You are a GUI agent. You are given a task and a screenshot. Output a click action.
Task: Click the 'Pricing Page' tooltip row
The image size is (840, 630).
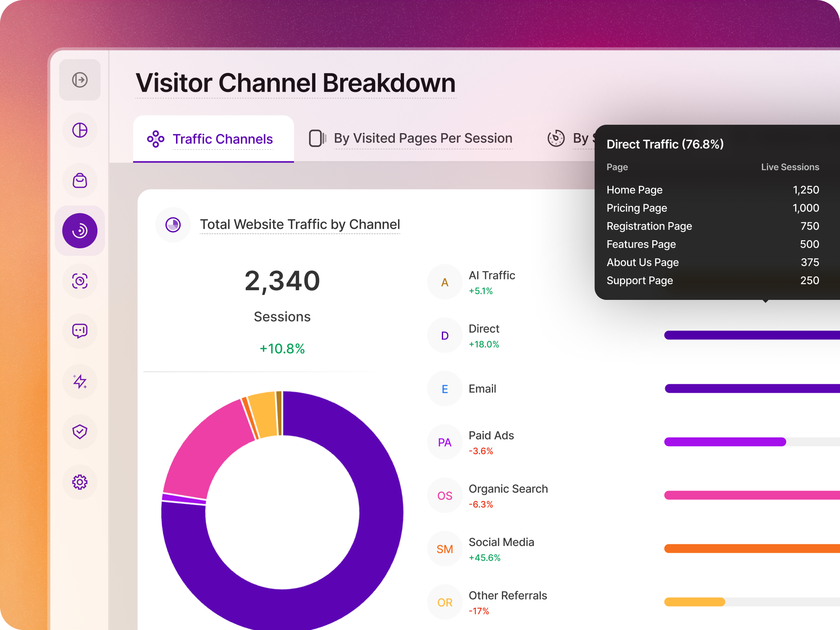click(x=713, y=208)
